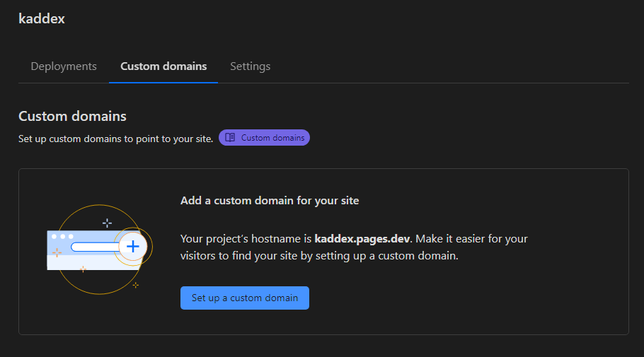Click the kaddex.pages.dev hostname text
This screenshot has height=357, width=644.
362,239
